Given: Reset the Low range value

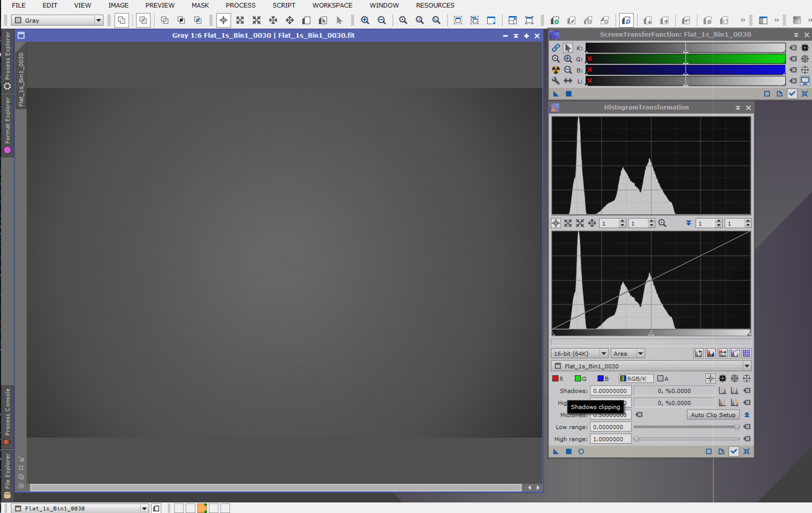Looking at the screenshot, I should tap(747, 427).
